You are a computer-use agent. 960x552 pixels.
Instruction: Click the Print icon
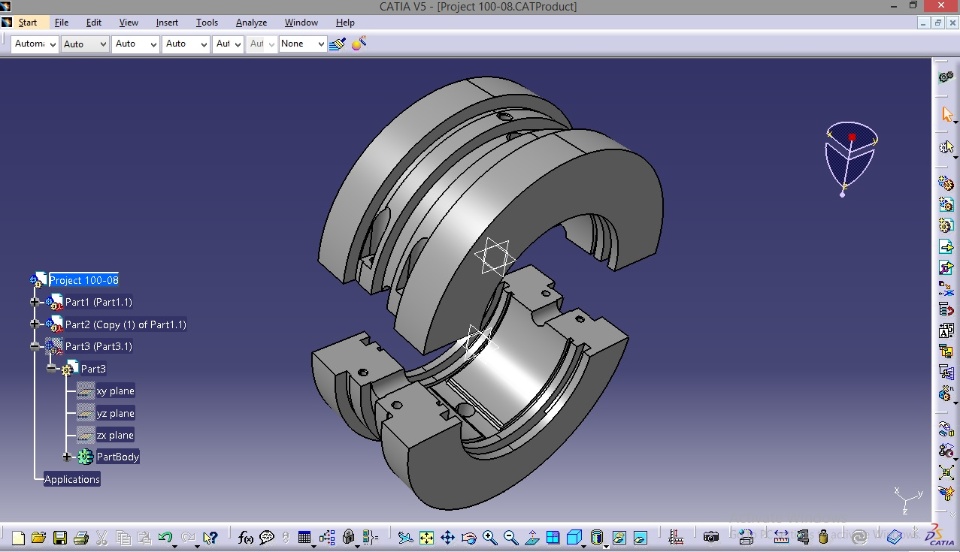pyautogui.click(x=81, y=538)
